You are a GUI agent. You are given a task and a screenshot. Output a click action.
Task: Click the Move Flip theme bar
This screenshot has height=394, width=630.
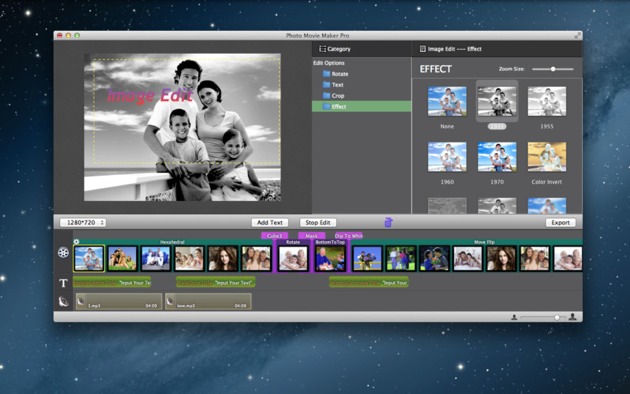(484, 242)
